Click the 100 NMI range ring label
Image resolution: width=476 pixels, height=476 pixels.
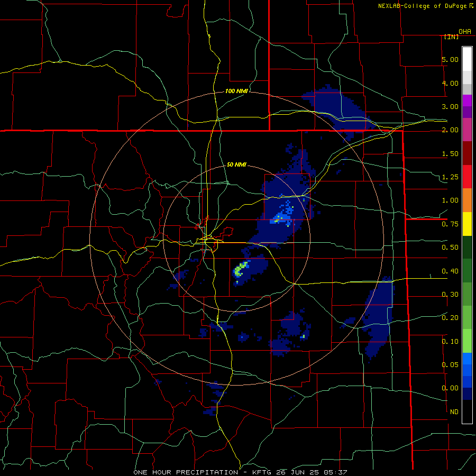[236, 91]
